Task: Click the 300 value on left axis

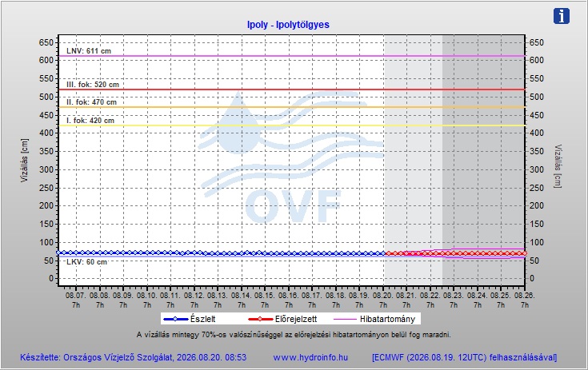Action: (46, 169)
